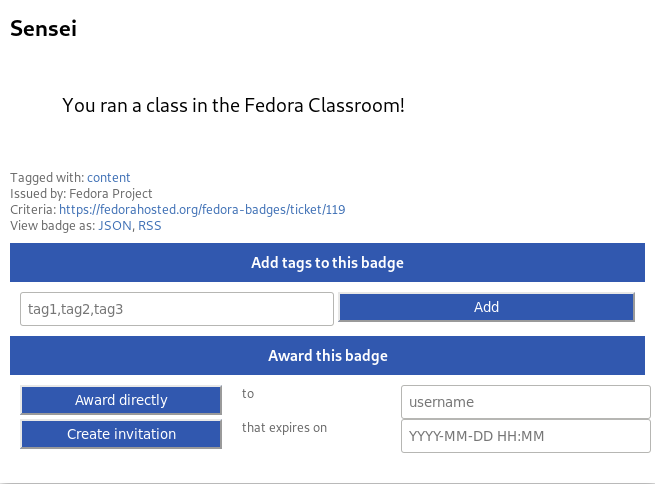Click the 'that expires on' label
Image resolution: width=655 pixels, height=484 pixels.
pos(284,428)
